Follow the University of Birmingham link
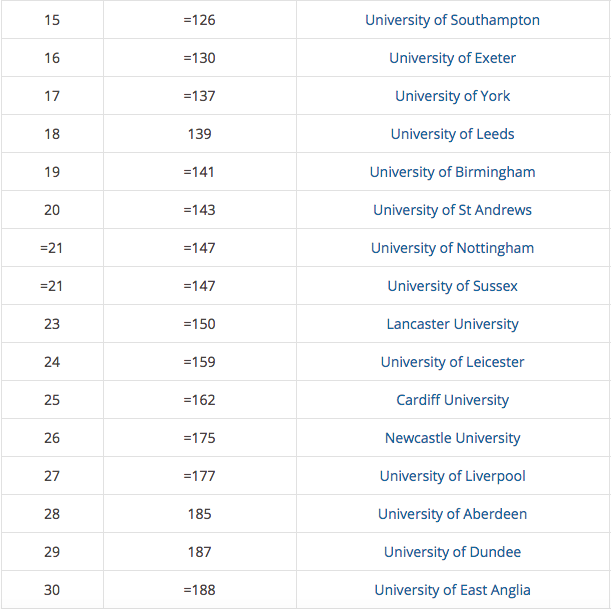The height and width of the screenshot is (609, 611). pos(452,172)
